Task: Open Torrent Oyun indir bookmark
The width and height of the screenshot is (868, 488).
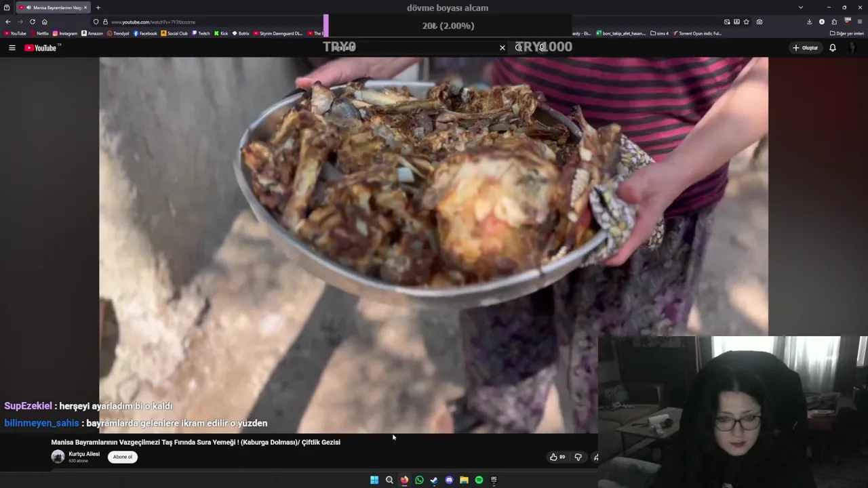Action: point(697,33)
